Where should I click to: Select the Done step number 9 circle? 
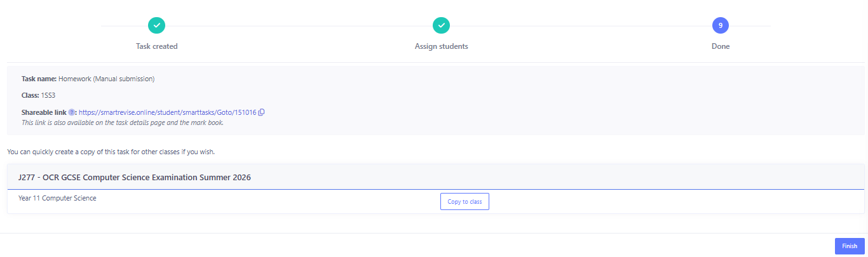pyautogui.click(x=720, y=25)
